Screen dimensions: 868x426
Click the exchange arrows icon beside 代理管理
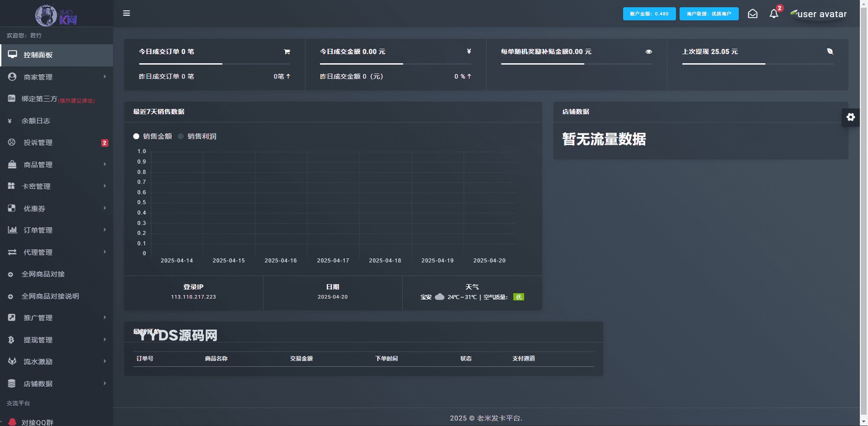click(12, 252)
